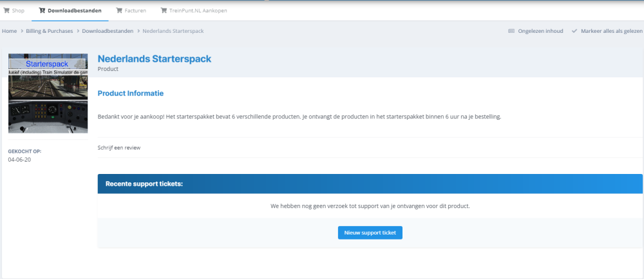The height and width of the screenshot is (279, 644).
Task: Open the Shop tab
Action: pyautogui.click(x=18, y=10)
